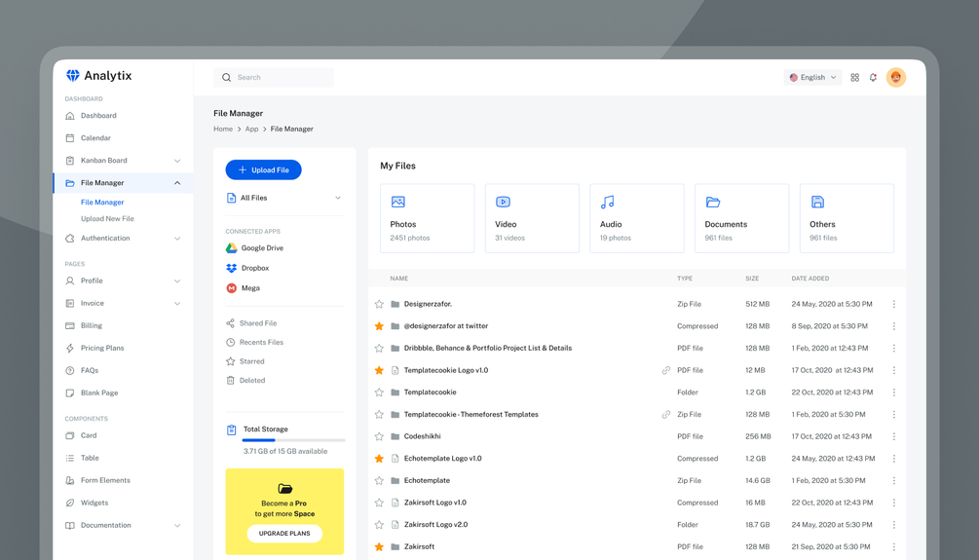979x560 pixels.
Task: Open Zakirsoft Logo v1.0 file
Action: (x=435, y=503)
